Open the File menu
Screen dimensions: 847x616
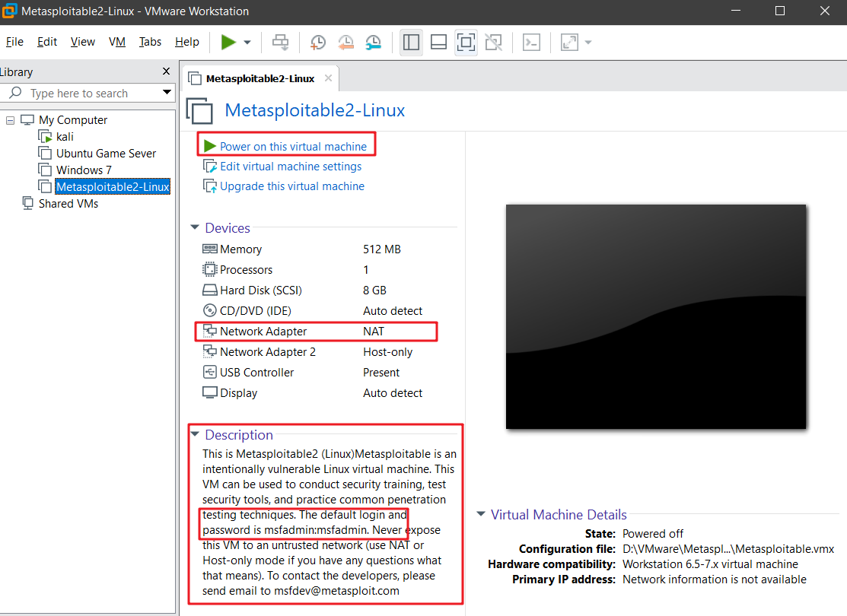pos(14,42)
